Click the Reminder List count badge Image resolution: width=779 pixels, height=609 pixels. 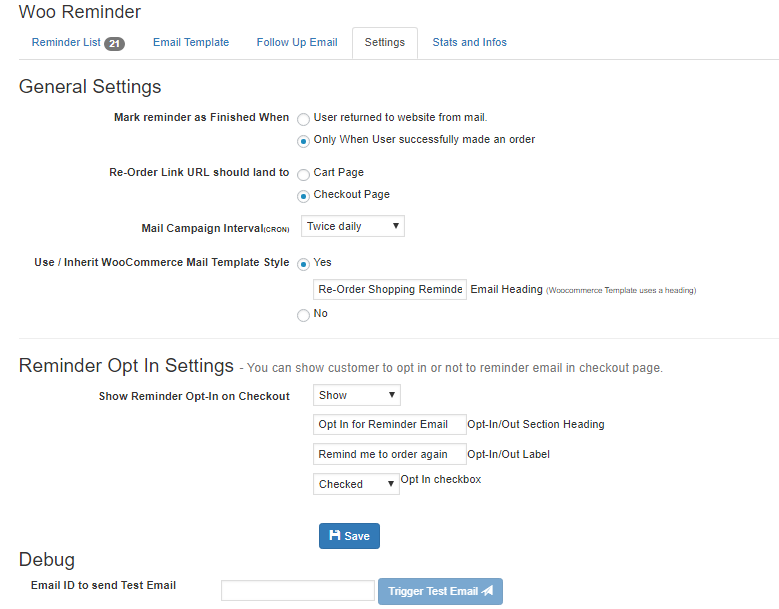coord(114,44)
